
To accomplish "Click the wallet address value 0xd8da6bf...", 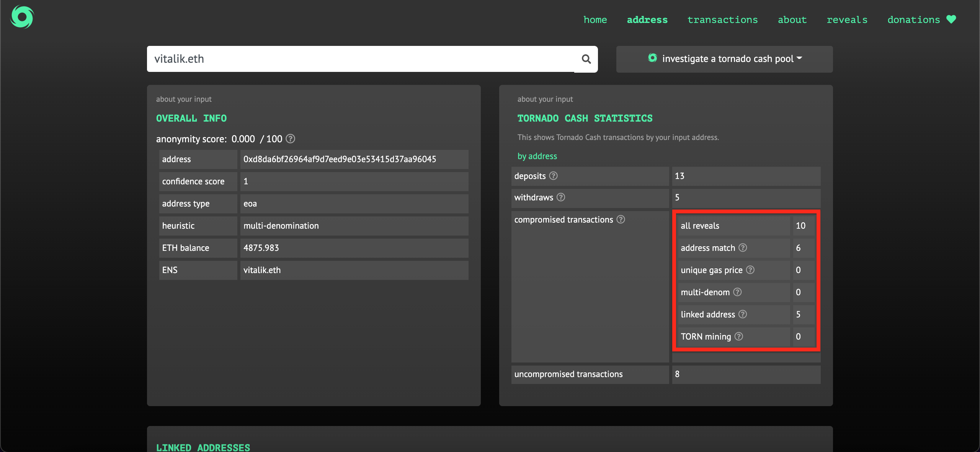I will [340, 159].
